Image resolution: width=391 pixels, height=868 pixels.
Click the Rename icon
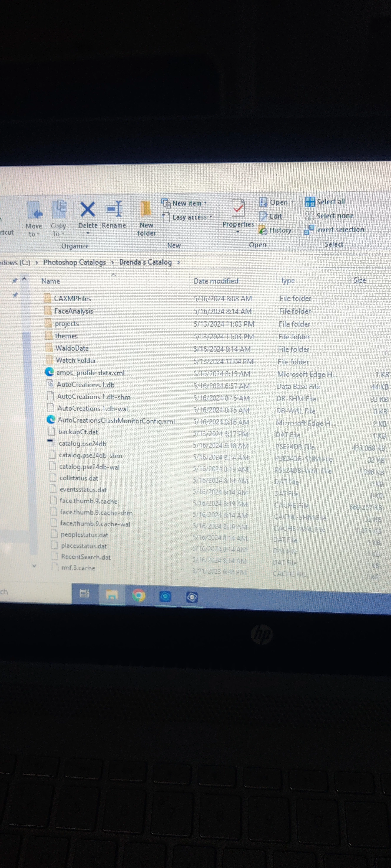pyautogui.click(x=114, y=209)
